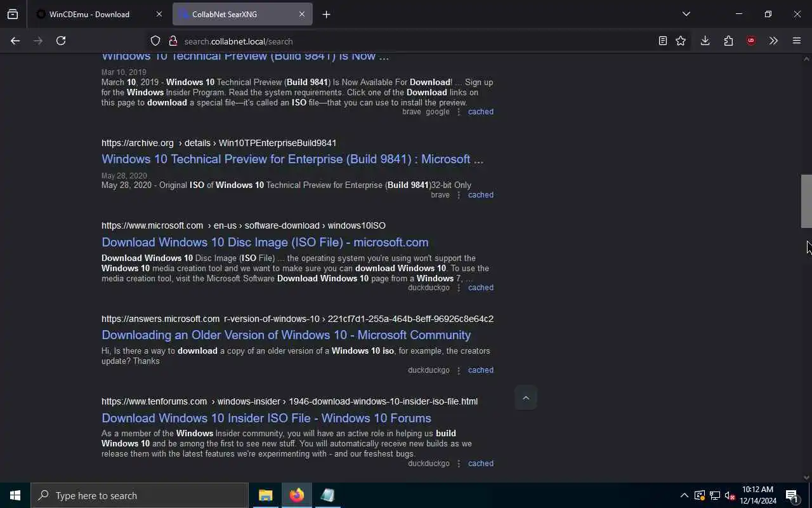The width and height of the screenshot is (812, 508).
Task: Open more options dots for Microsoft Community result
Action: tap(459, 370)
